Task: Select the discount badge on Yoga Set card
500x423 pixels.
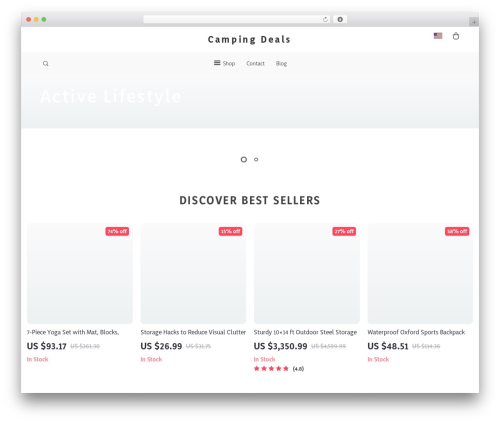Action: click(117, 231)
